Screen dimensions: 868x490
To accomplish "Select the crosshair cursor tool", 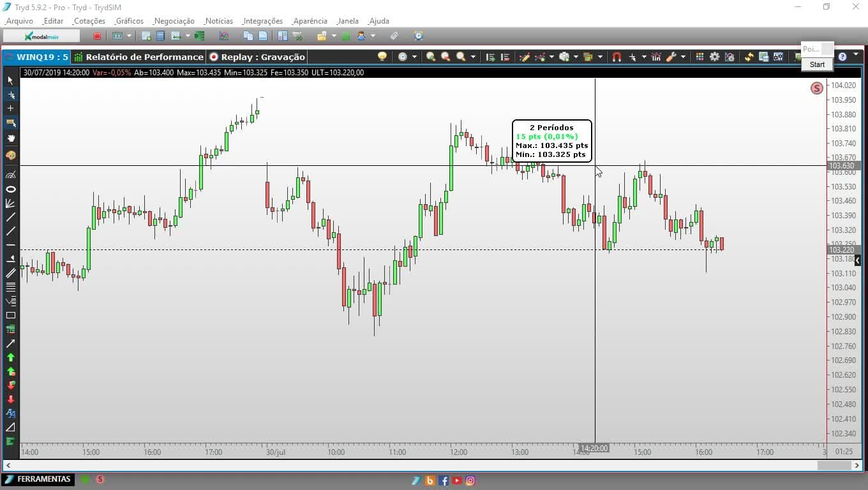I will [10, 94].
